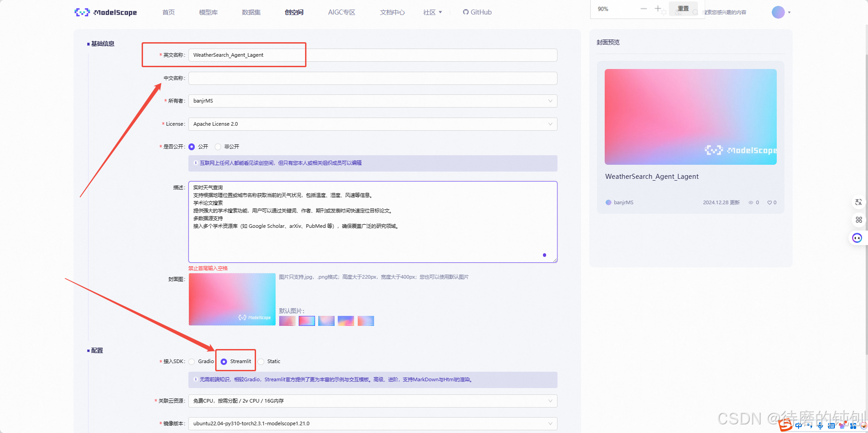The image size is (868, 433).
Task: Open 模型库 in the navigation
Action: (x=208, y=12)
